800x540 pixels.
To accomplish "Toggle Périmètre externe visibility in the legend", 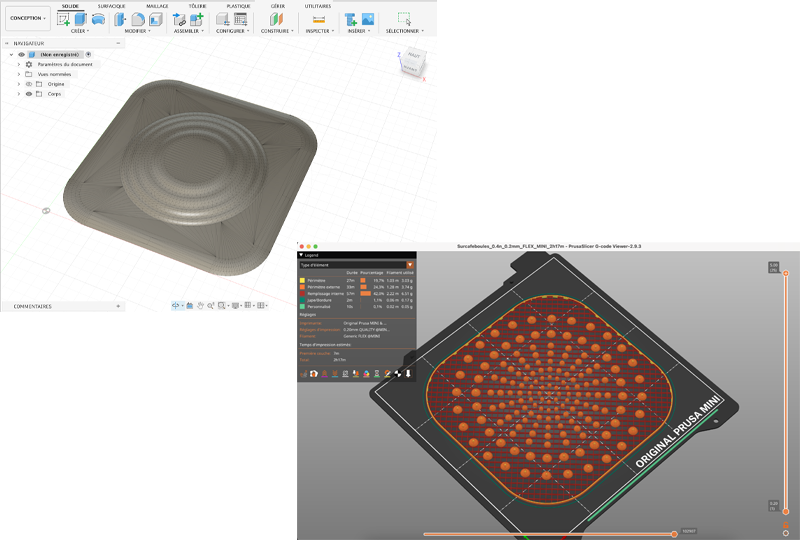I will coord(303,285).
